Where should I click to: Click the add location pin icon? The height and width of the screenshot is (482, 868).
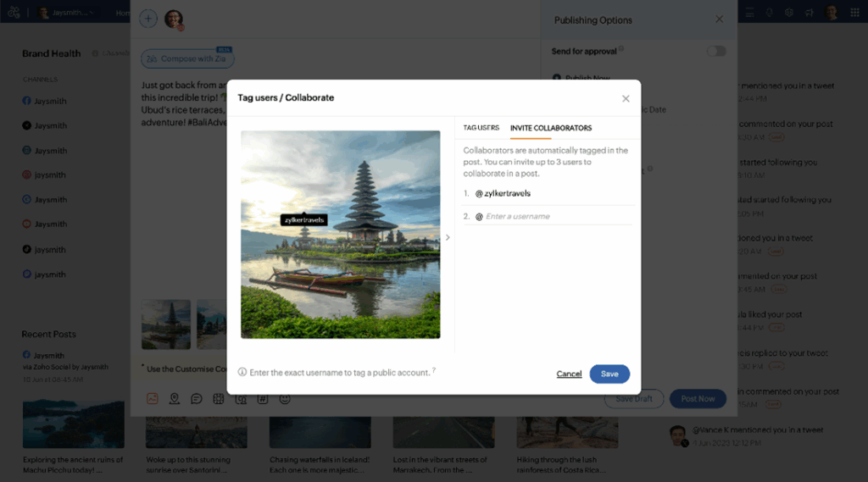175,399
